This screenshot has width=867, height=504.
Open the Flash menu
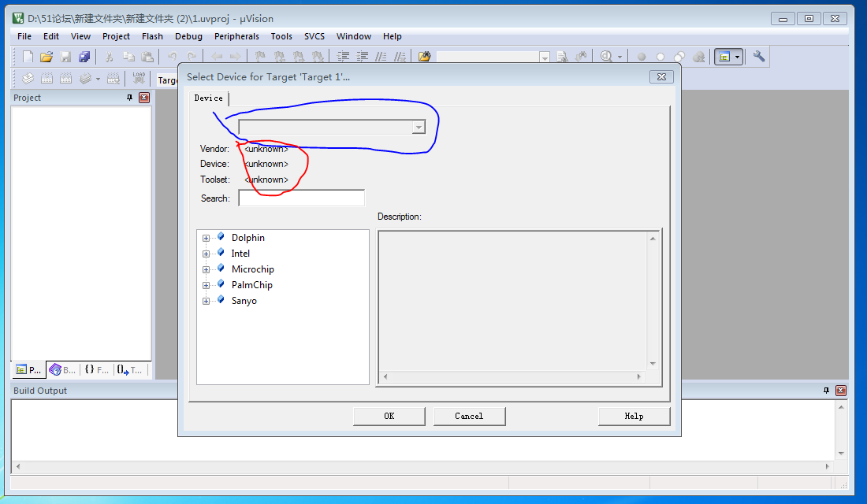tap(152, 36)
